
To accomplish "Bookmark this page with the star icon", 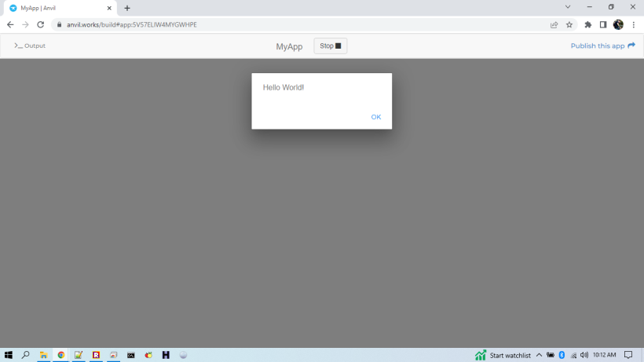I will click(x=569, y=24).
